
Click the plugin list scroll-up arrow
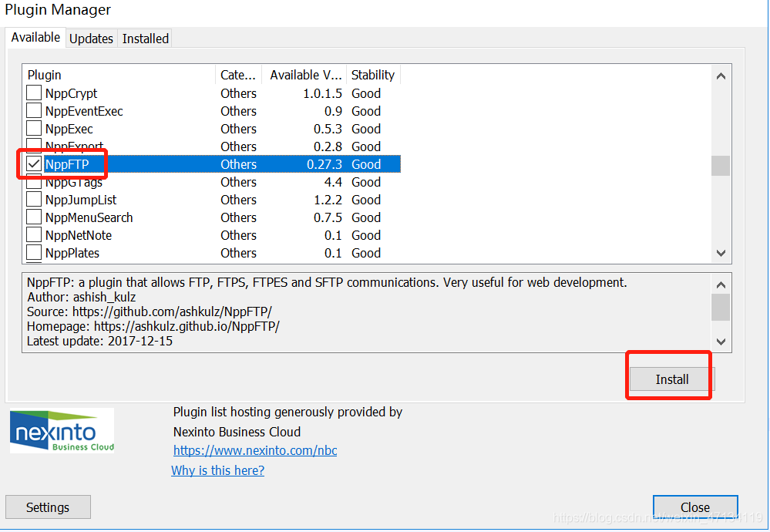click(721, 76)
